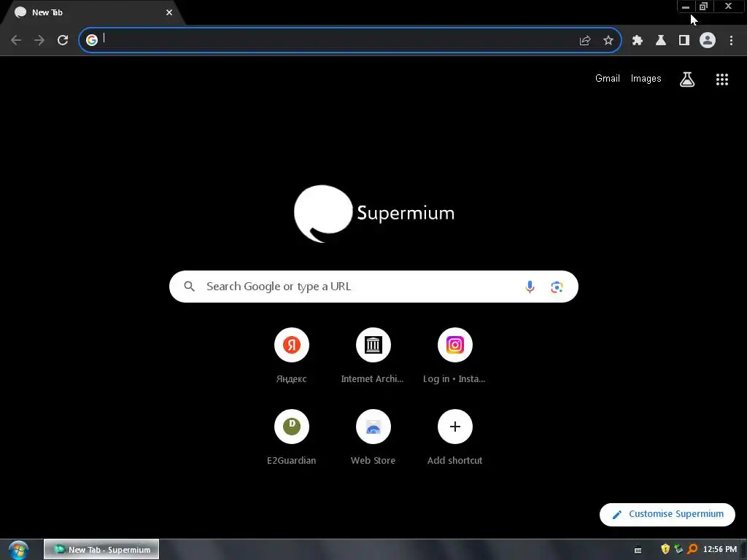Close the New Tab tab

(169, 12)
